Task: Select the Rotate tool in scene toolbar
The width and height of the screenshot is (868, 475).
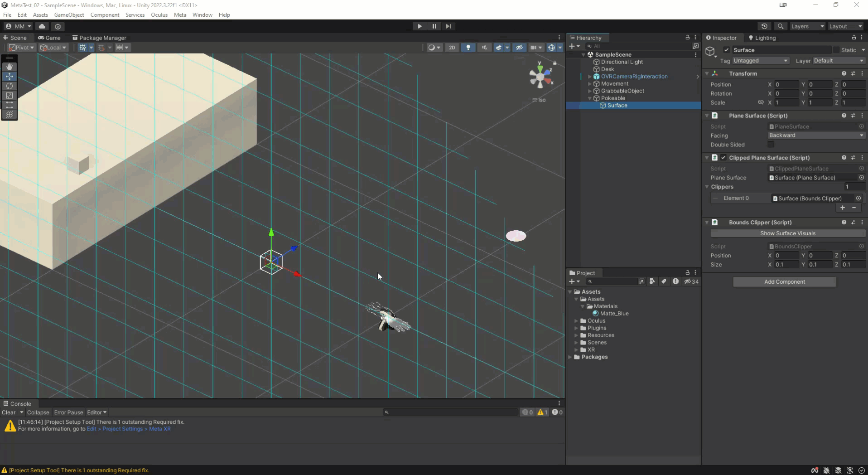Action: (9, 86)
